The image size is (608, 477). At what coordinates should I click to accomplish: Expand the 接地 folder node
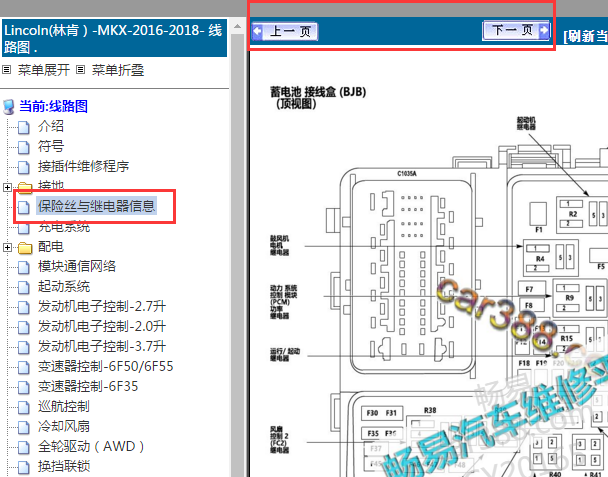(x=7, y=188)
